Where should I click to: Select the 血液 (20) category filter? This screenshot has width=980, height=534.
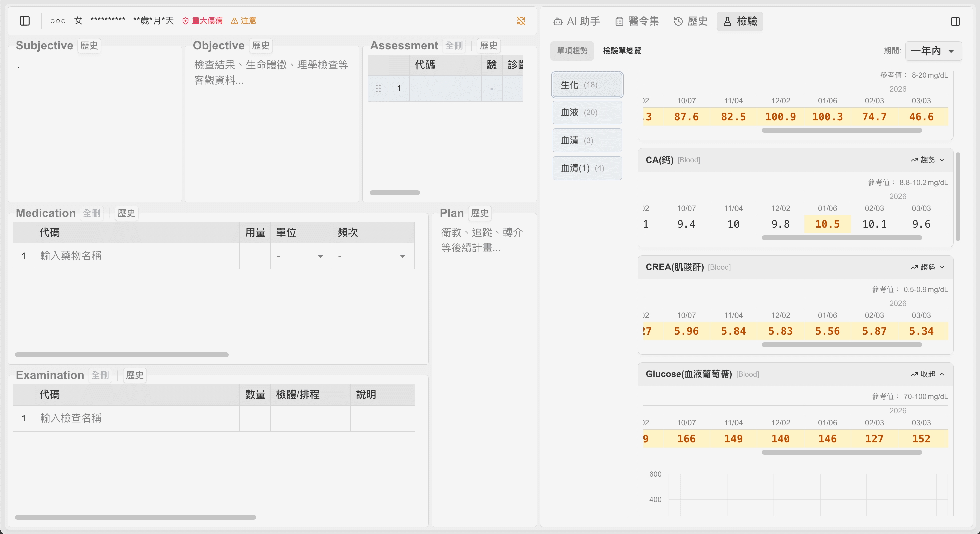pos(587,112)
